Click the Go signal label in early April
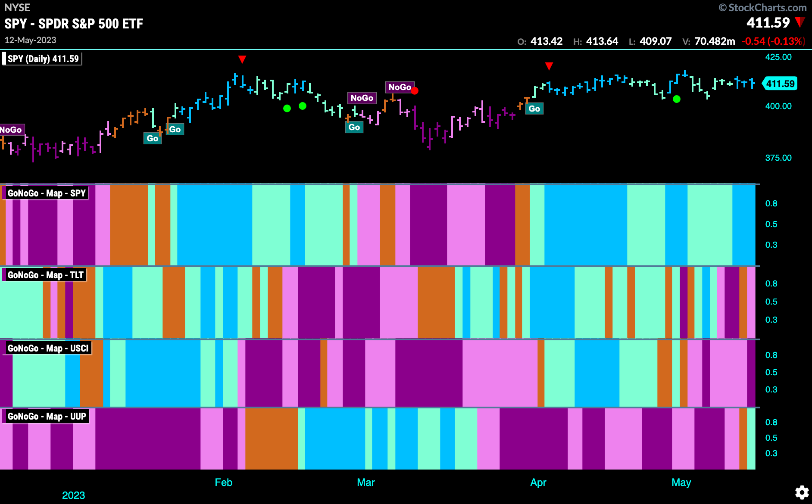The height and width of the screenshot is (504, 812). coord(534,109)
